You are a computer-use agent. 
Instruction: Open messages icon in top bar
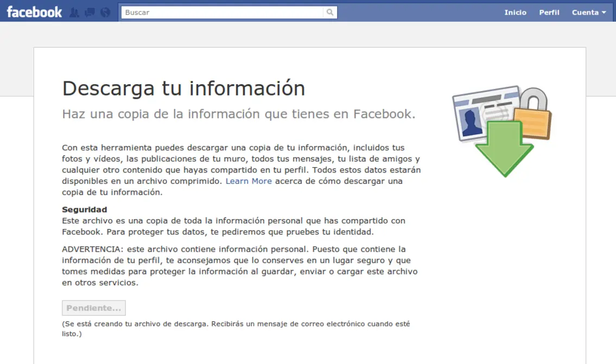pos(90,12)
